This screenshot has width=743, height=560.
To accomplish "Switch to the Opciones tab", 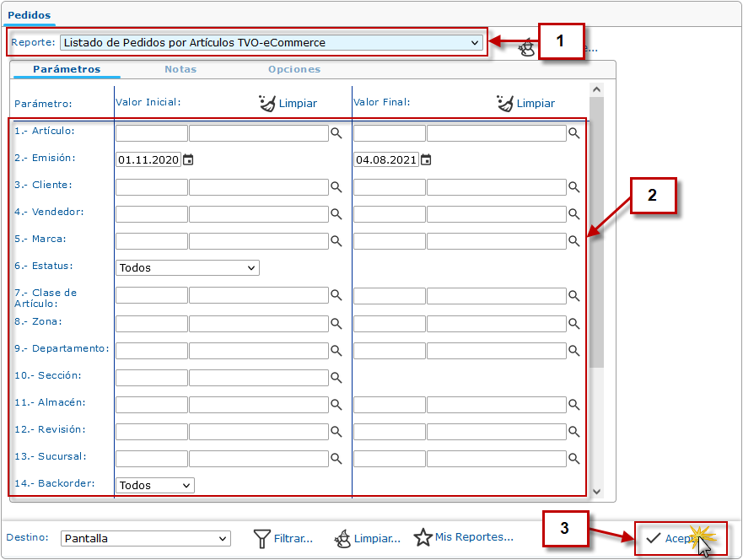I will (294, 69).
